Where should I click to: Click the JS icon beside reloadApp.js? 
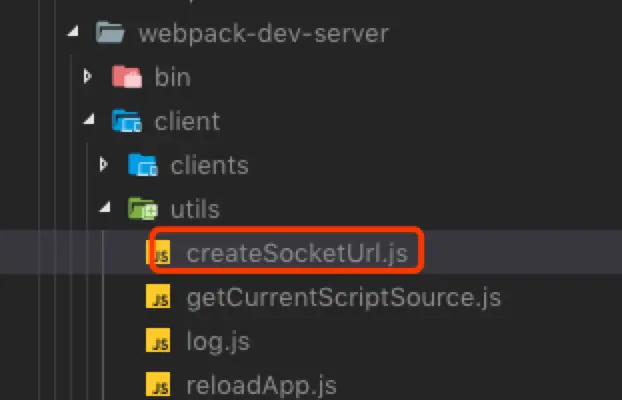[x=158, y=384]
